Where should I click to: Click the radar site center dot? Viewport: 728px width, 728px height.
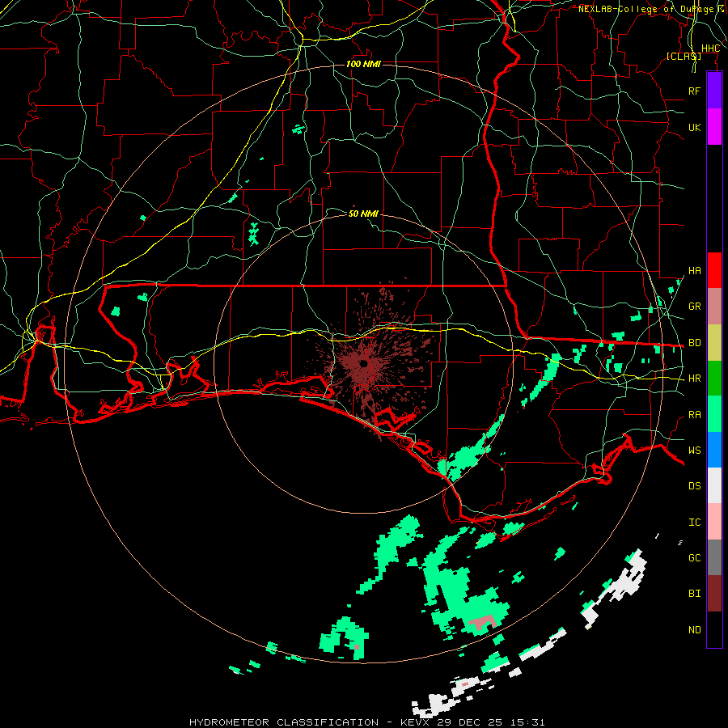click(x=363, y=364)
